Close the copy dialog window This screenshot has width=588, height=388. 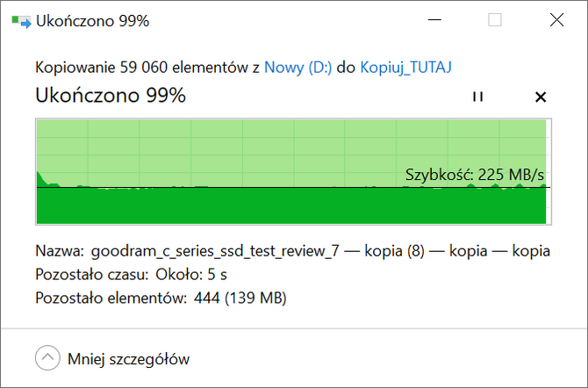click(557, 20)
